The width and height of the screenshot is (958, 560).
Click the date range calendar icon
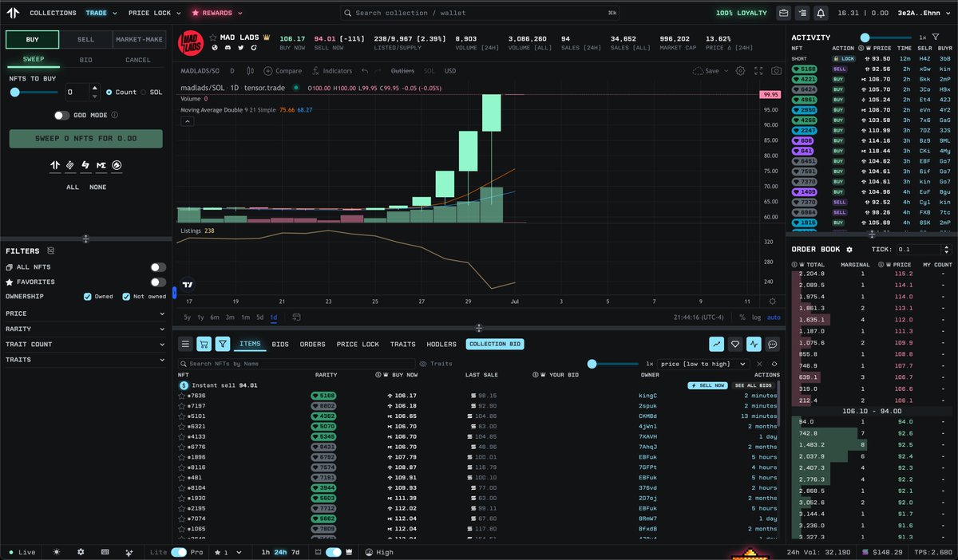pos(296,317)
